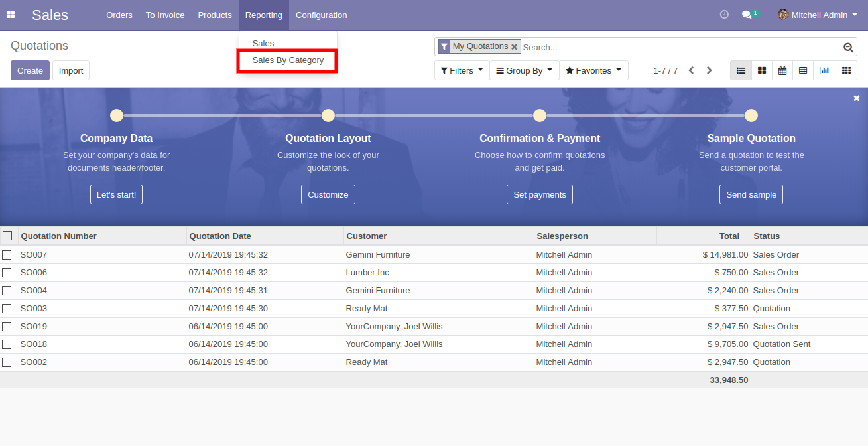Choose Sales By Category menu entry
868x446 pixels.
click(288, 60)
